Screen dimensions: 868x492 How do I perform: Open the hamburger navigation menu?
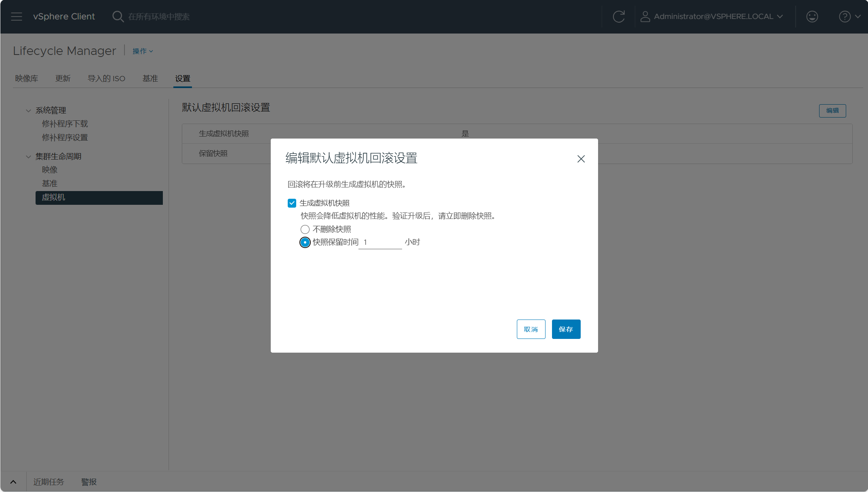pyautogui.click(x=17, y=17)
